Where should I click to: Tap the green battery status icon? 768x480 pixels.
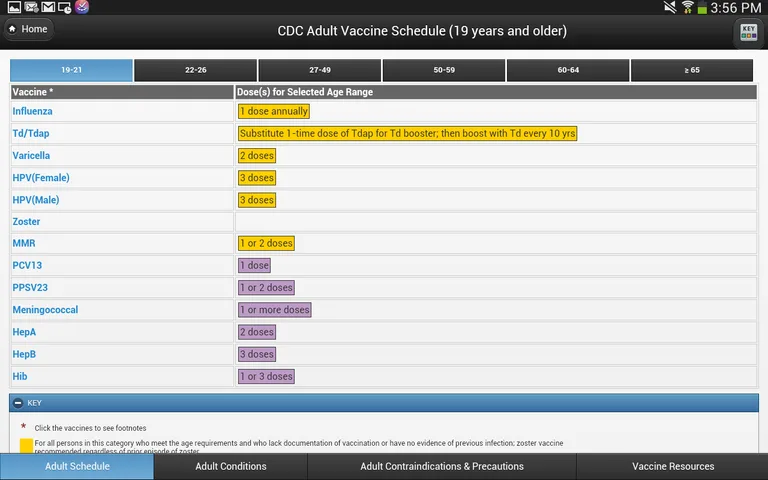(x=702, y=8)
